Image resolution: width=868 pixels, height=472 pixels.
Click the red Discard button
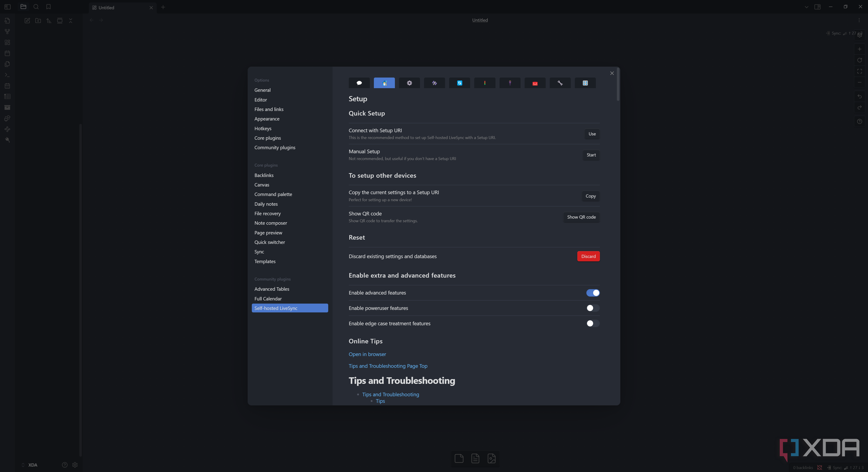click(588, 256)
